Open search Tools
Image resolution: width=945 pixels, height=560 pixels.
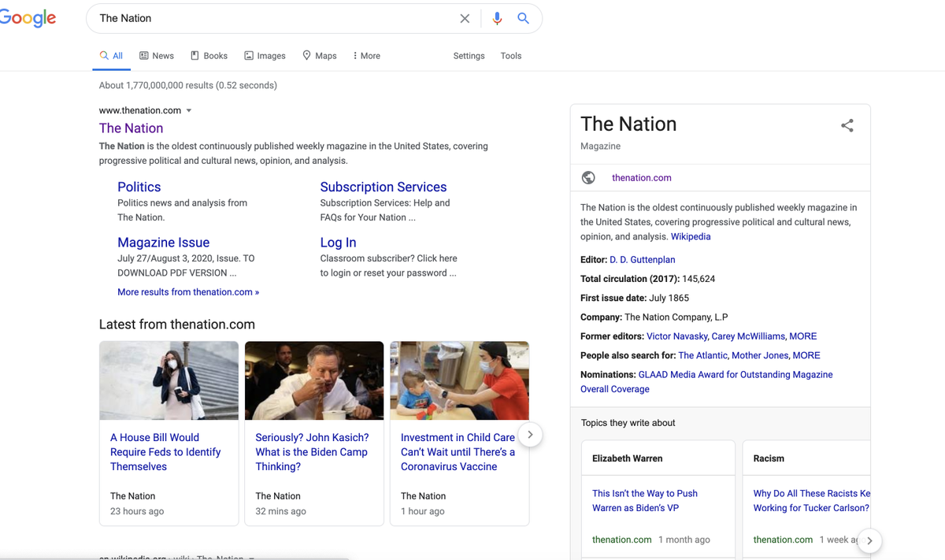click(511, 56)
